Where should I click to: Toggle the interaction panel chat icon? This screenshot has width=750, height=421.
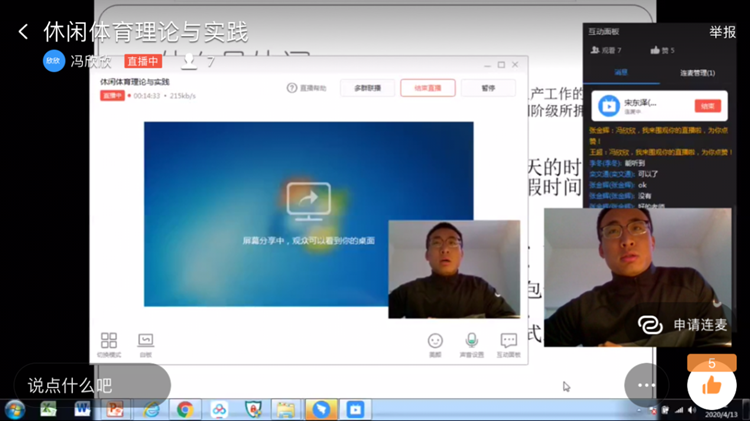[x=508, y=342]
